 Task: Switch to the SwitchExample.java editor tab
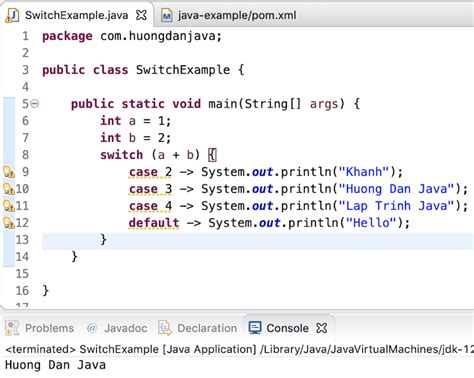tap(76, 15)
